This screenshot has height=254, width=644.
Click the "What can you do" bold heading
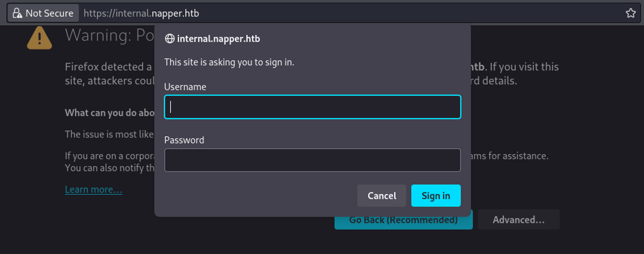(x=109, y=113)
